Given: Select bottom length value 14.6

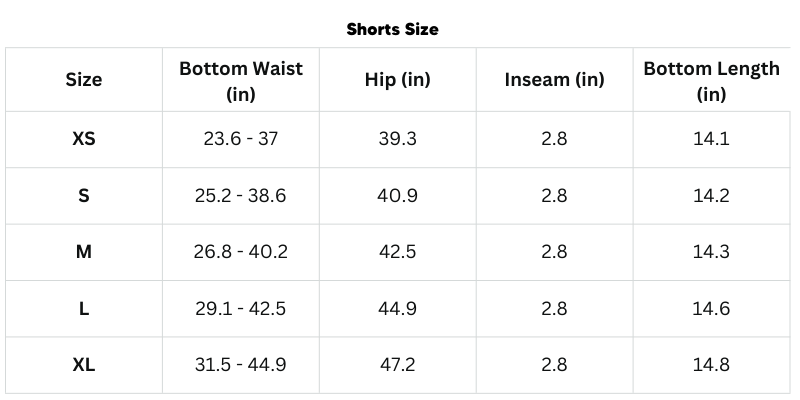Looking at the screenshot, I should [711, 309].
